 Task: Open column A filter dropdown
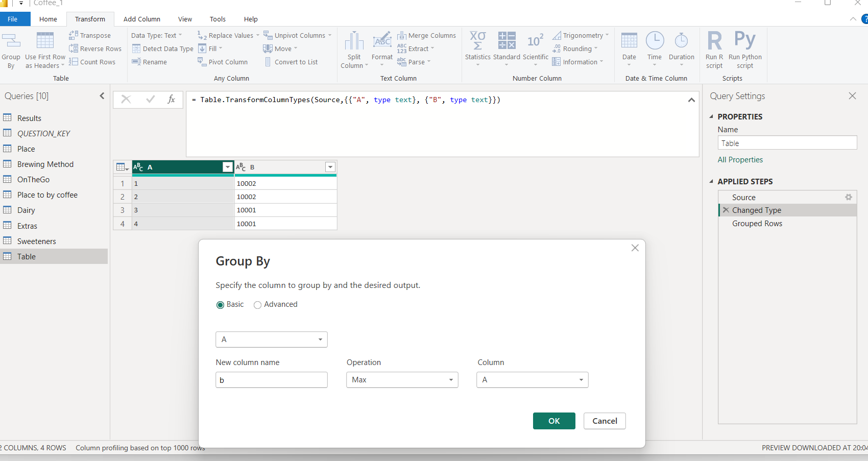point(228,167)
